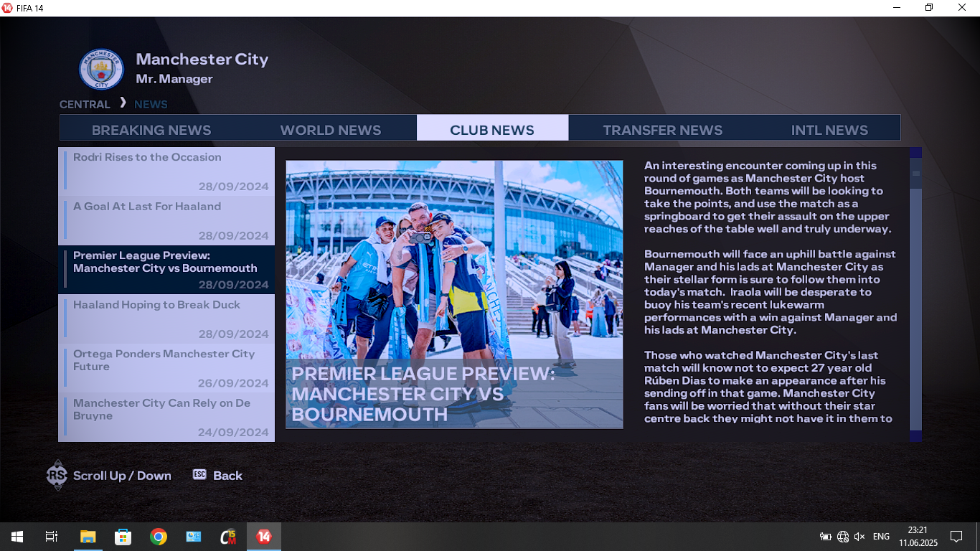Click the scrollbar bottom end cap
Screen dimensions: 980x551
[x=915, y=435]
